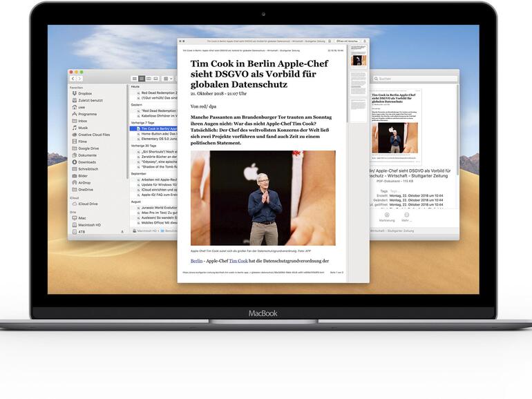The height and width of the screenshot is (399, 532).
Task: Select the Apple-ID FAQ file row
Action: click(x=153, y=195)
